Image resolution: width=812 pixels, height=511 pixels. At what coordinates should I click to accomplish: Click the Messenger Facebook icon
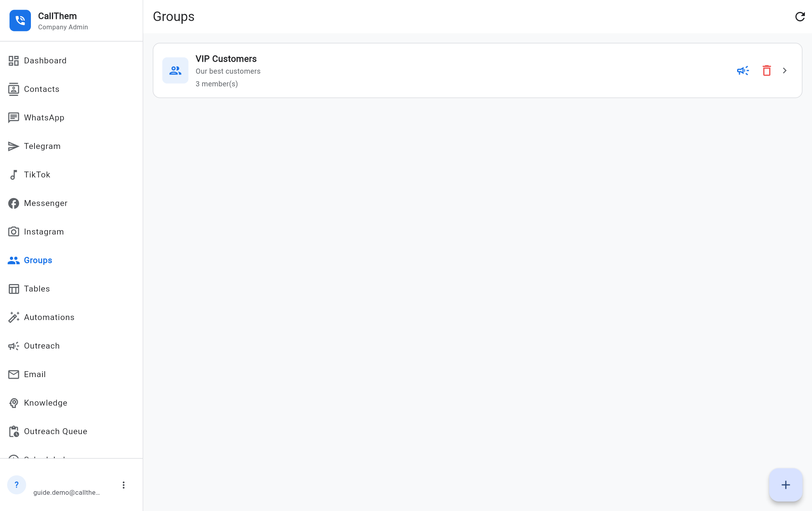pos(13,203)
